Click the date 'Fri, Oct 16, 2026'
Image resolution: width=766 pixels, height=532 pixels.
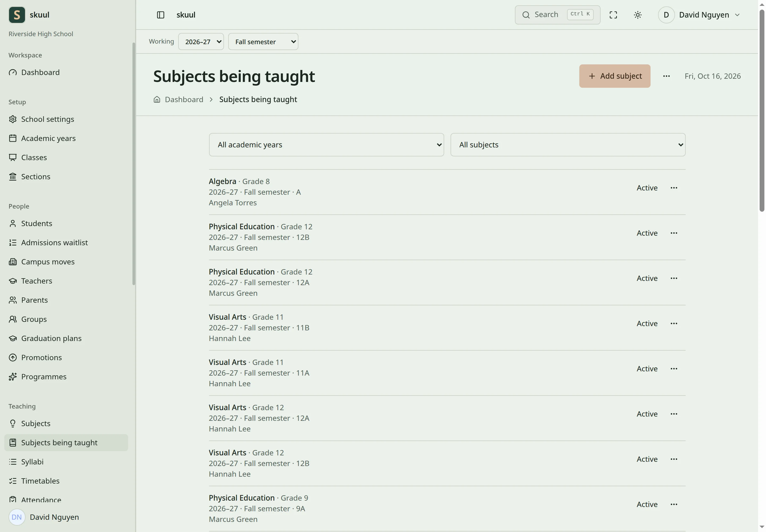click(712, 76)
